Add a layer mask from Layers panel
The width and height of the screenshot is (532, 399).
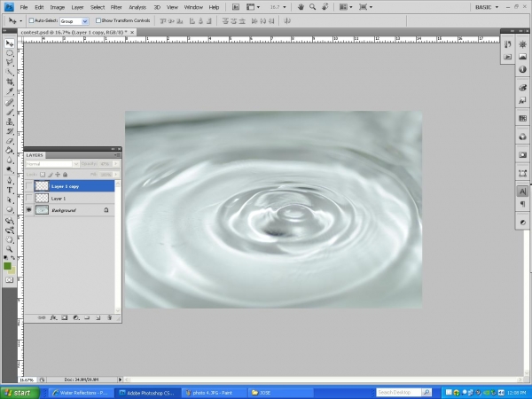[65, 318]
